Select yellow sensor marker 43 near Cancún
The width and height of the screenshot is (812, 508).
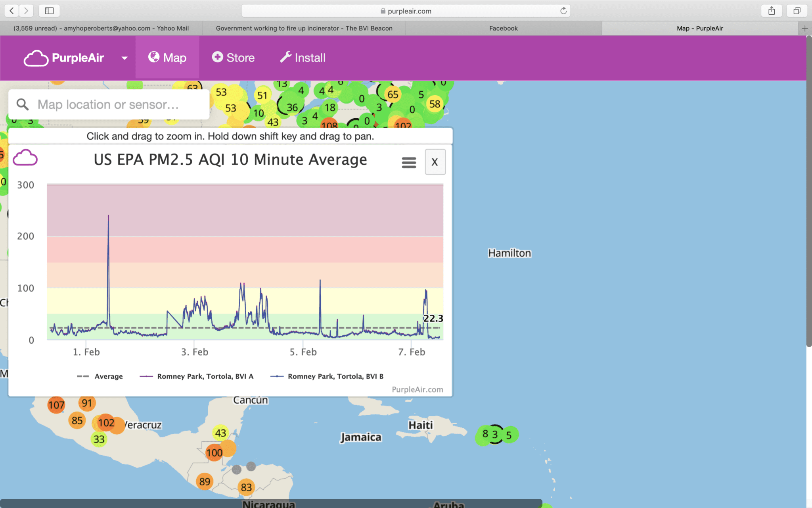221,433
